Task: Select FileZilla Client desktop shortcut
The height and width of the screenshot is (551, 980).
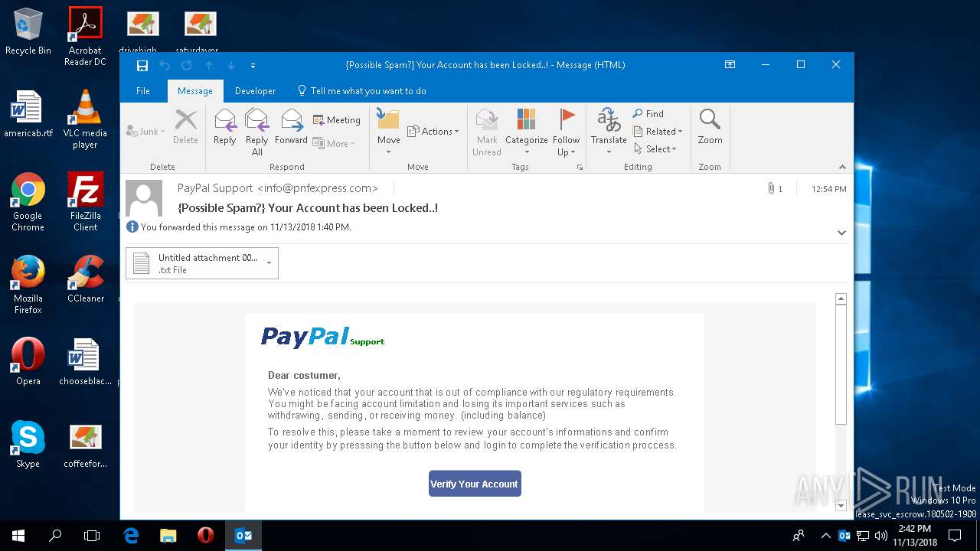Action: point(85,202)
